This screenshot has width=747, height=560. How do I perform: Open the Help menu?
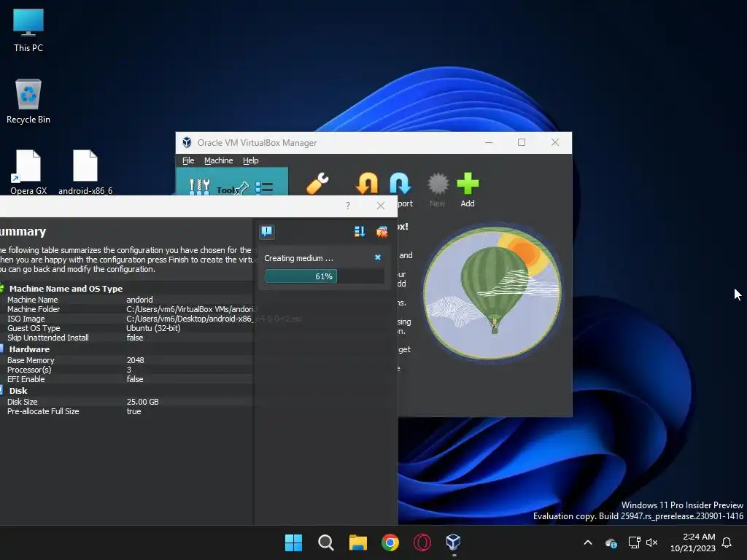(251, 160)
